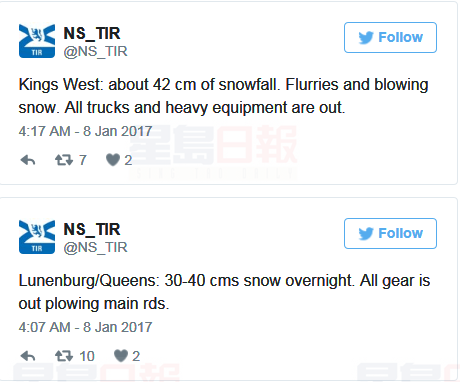This screenshot has height=382, width=460.
Task: View the 7 retweets count
Action: coord(83,160)
